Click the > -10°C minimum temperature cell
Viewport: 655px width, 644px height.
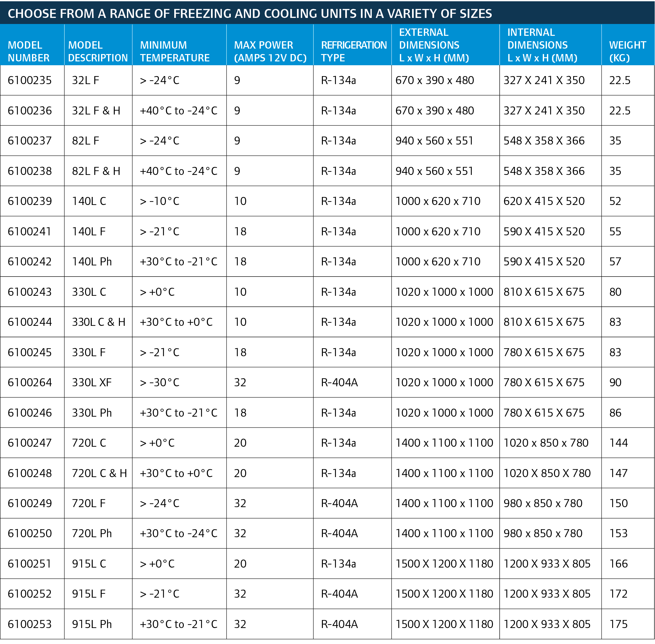click(x=159, y=201)
